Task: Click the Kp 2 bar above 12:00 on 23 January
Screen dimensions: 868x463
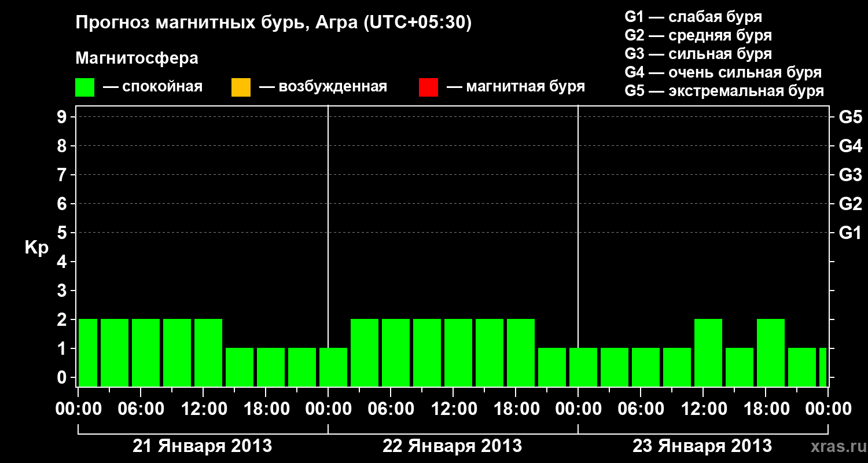Action: point(708,352)
